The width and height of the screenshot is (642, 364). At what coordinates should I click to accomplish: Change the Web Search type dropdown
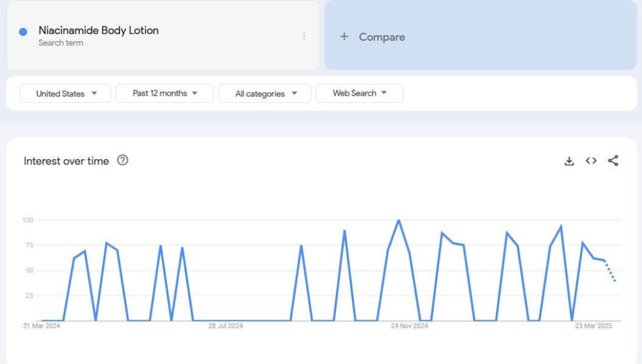(x=359, y=93)
